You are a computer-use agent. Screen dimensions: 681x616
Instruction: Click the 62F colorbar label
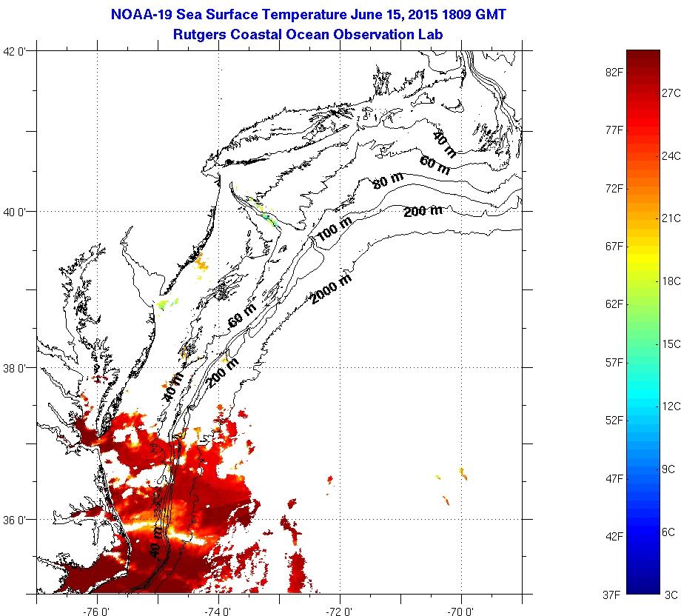[614, 304]
